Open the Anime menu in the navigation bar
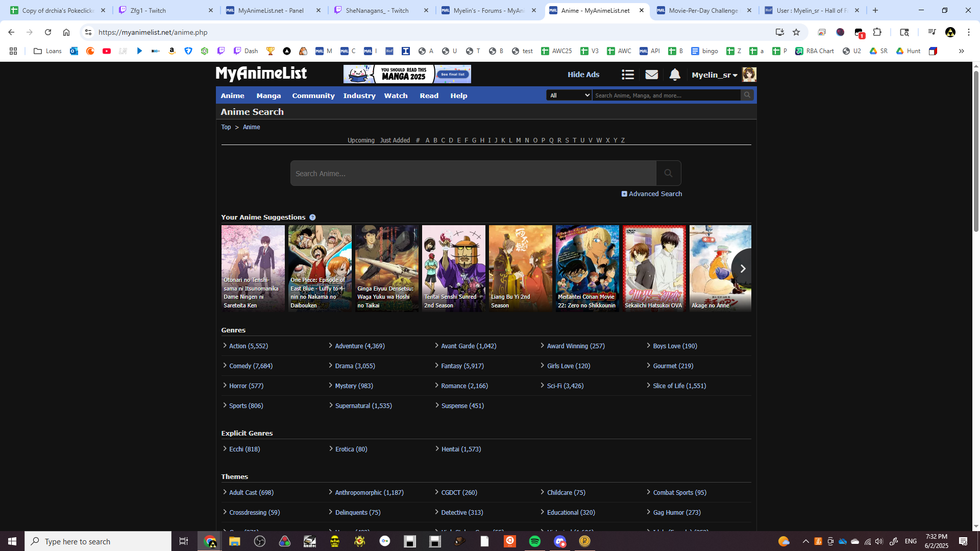980x551 pixels. pos(233,95)
